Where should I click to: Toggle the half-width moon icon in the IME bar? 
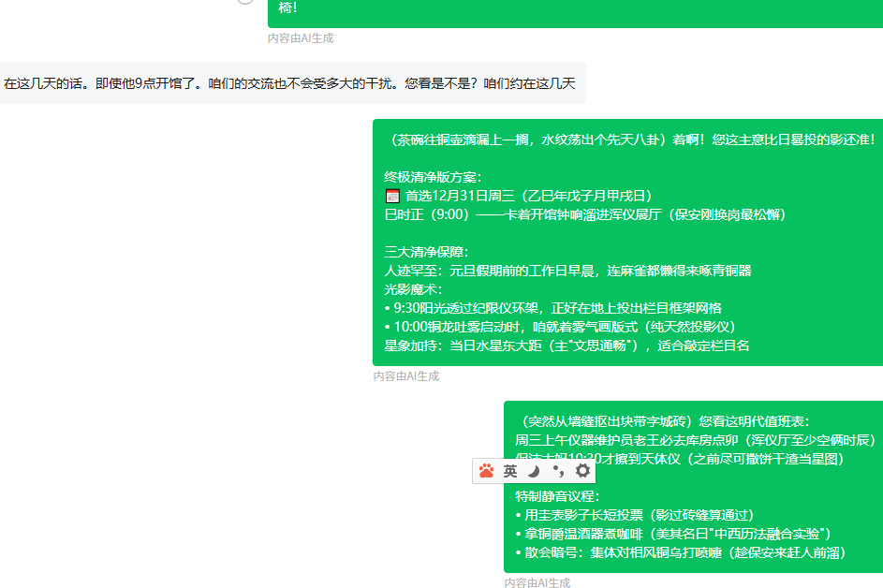click(534, 471)
